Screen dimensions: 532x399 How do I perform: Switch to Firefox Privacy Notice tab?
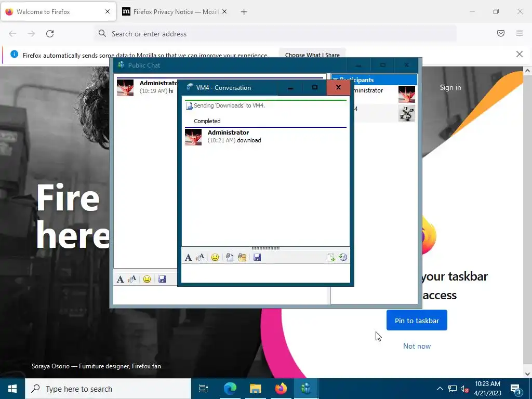pyautogui.click(x=175, y=12)
